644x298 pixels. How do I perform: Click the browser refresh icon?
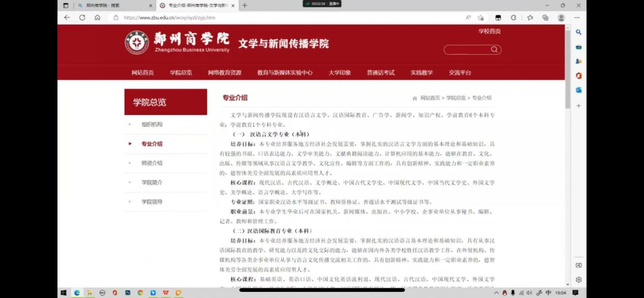(x=82, y=17)
